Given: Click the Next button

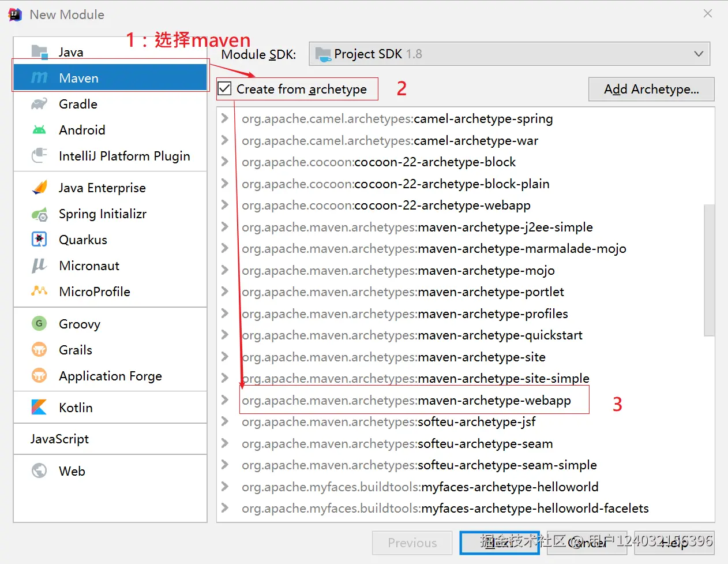Looking at the screenshot, I should (x=500, y=543).
